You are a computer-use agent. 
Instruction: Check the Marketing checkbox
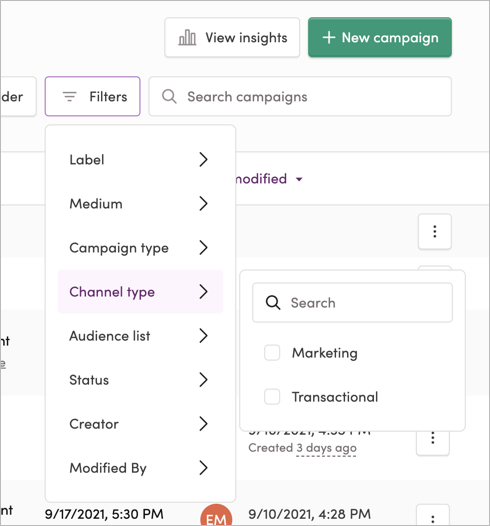(272, 353)
